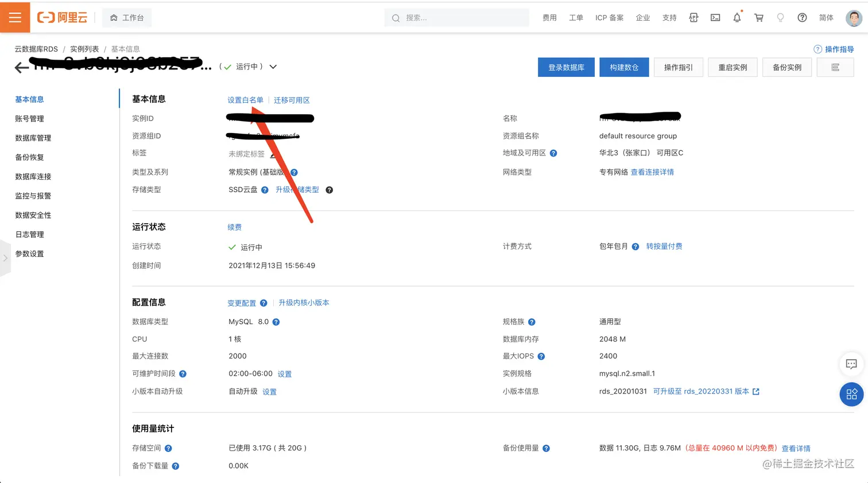Click 设置 next to 02:00-06:00

coord(285,374)
